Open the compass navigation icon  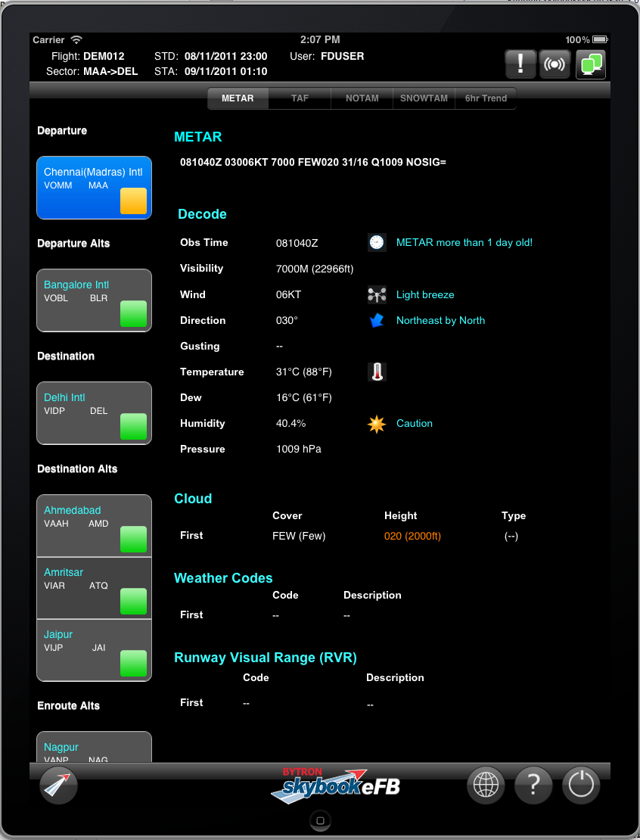(58, 785)
